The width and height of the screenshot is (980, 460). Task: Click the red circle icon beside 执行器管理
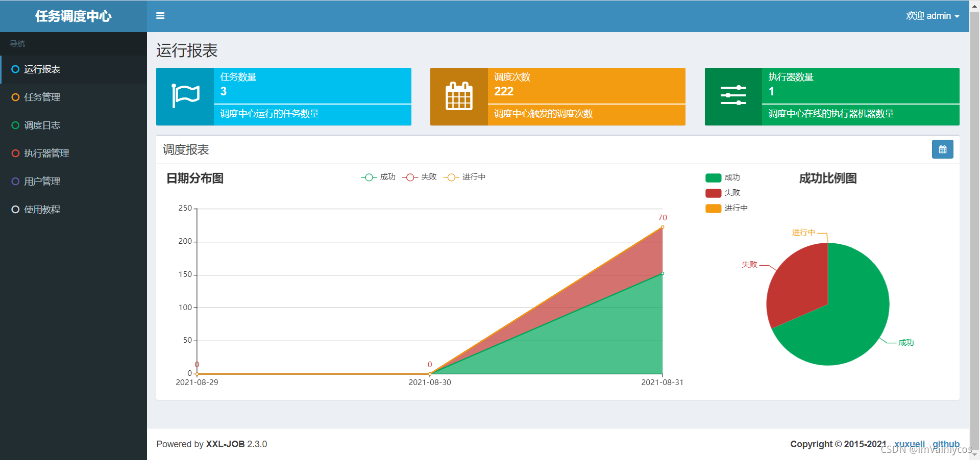click(x=15, y=154)
